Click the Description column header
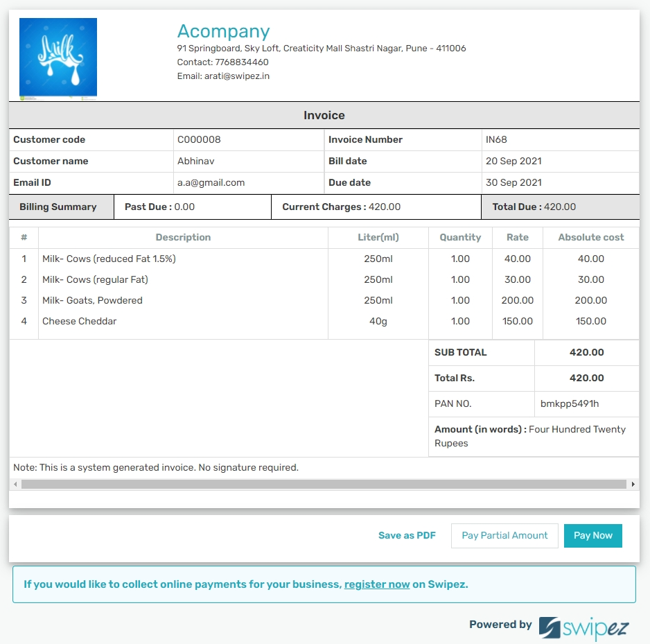The image size is (650, 644). click(183, 238)
